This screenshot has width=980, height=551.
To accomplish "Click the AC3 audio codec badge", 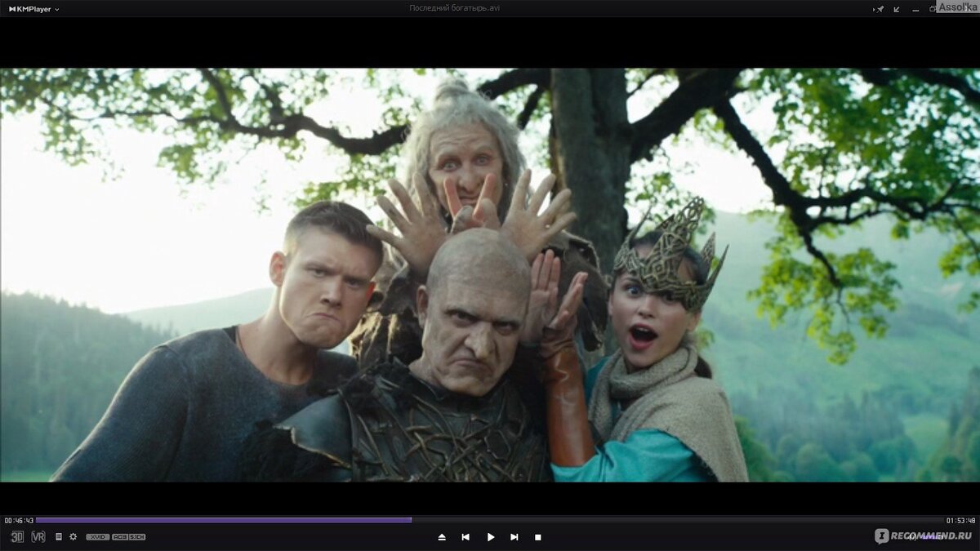I will click(x=119, y=537).
